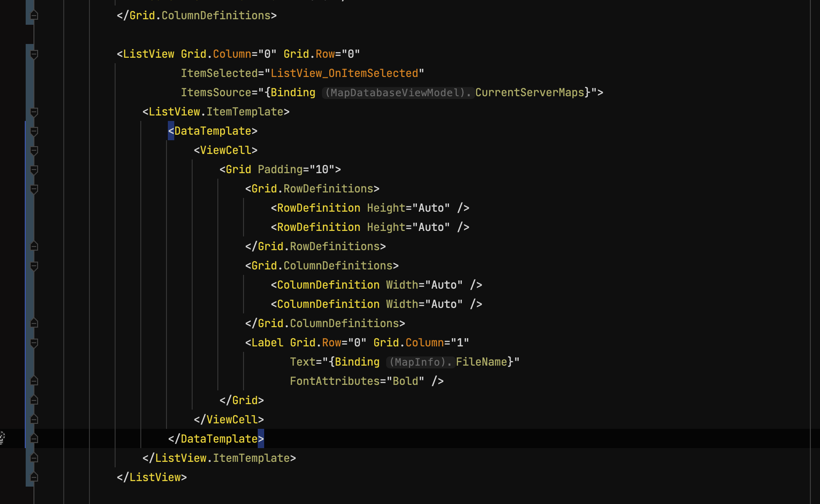Click FileName binding property
Image resolution: width=820 pixels, height=504 pixels.
(482, 362)
